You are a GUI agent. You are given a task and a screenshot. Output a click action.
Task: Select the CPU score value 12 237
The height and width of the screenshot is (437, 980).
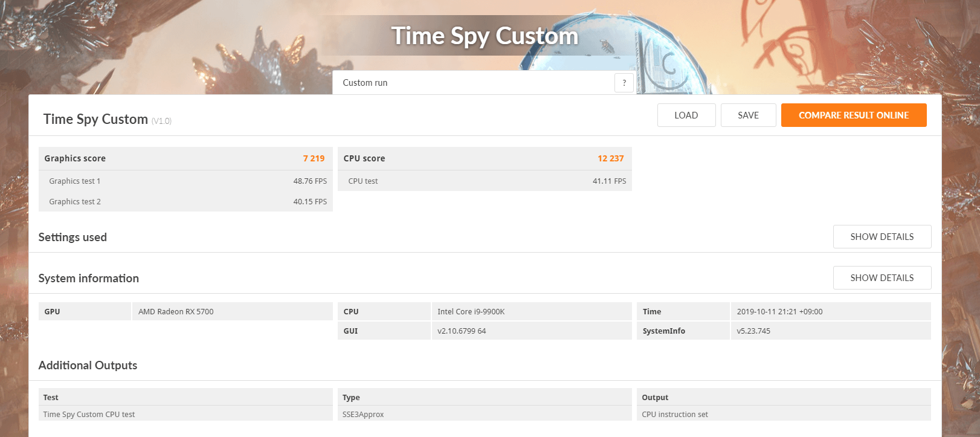click(x=610, y=158)
